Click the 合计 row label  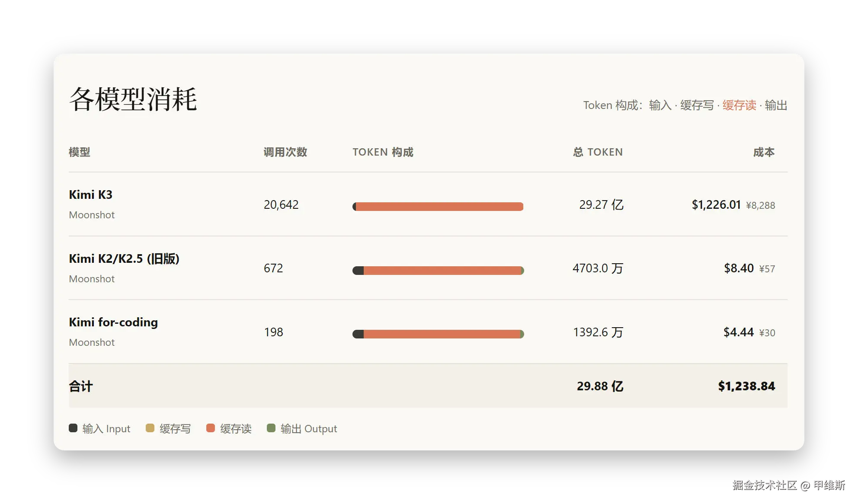tap(81, 386)
